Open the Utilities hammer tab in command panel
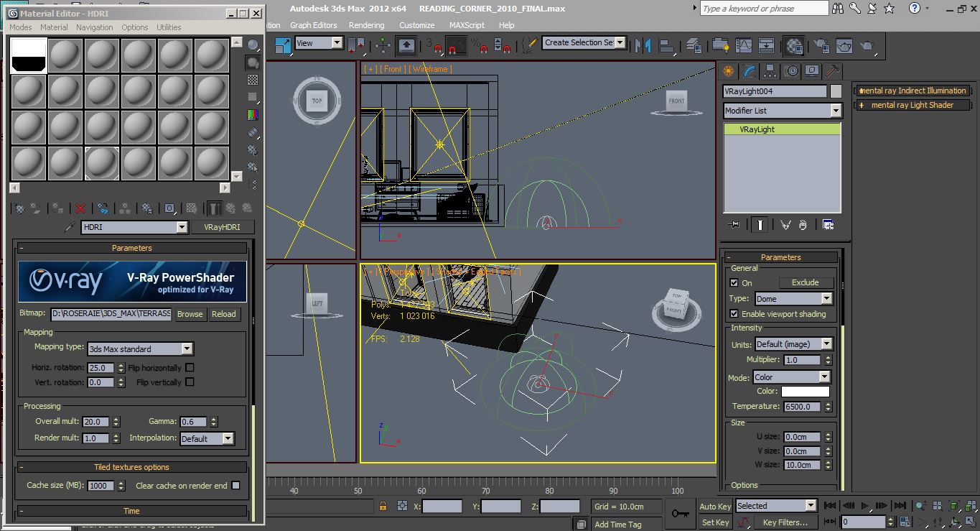980x531 pixels. pos(832,71)
